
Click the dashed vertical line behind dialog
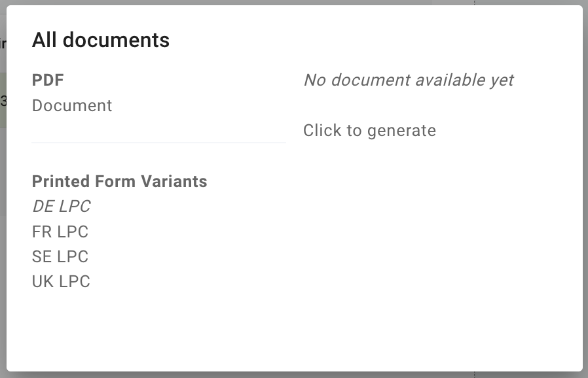click(474, 3)
